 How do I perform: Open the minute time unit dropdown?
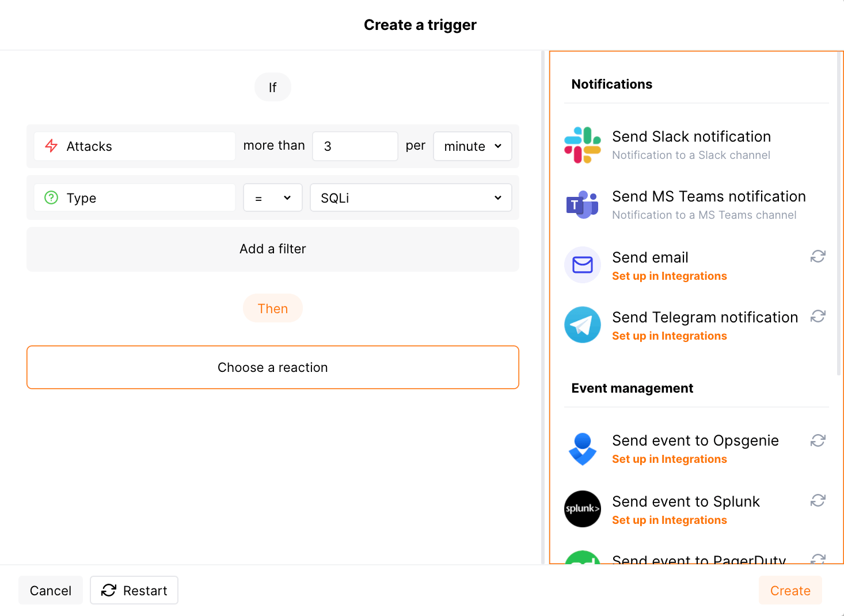472,146
